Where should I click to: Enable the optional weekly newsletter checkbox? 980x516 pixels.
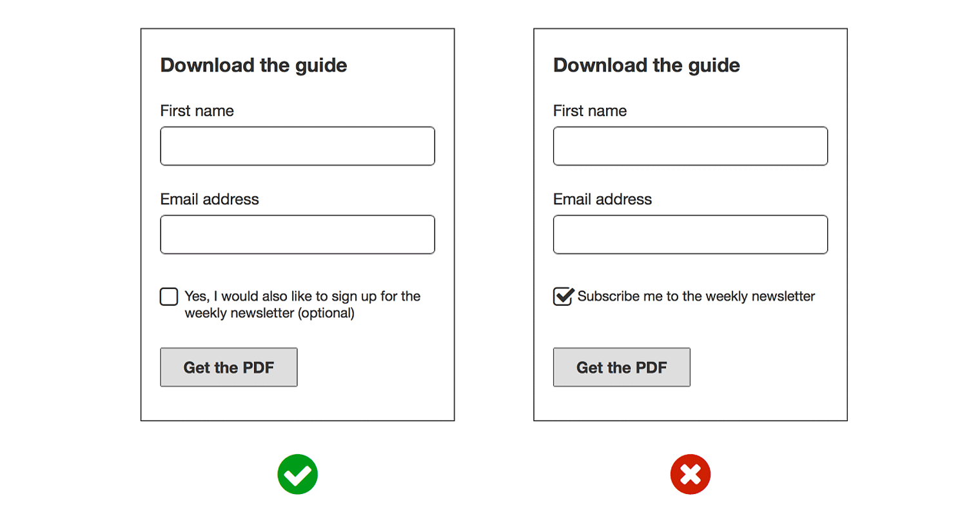pos(169,297)
